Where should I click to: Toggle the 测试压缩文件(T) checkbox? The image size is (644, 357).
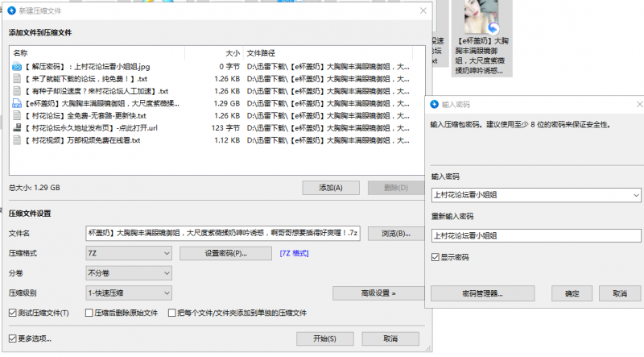tap(12, 313)
